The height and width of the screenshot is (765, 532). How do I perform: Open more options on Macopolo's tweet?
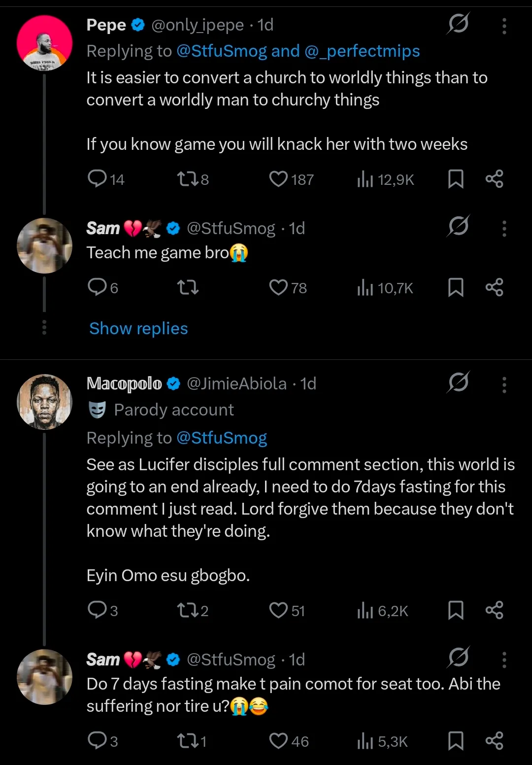point(504,385)
